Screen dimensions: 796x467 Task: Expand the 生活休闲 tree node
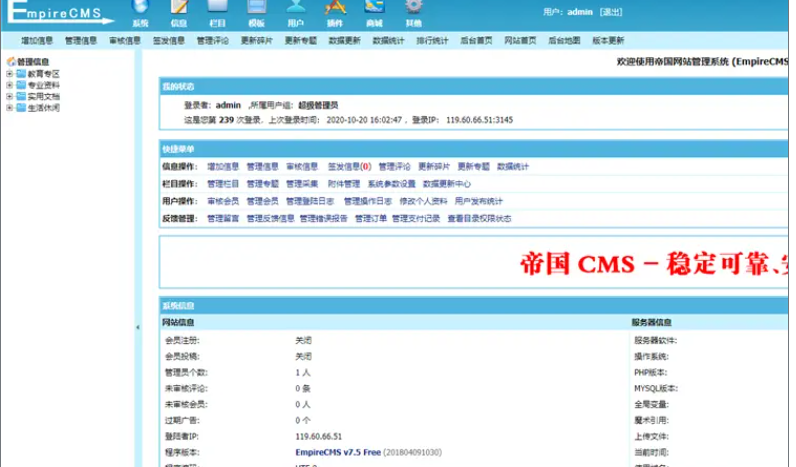9,108
